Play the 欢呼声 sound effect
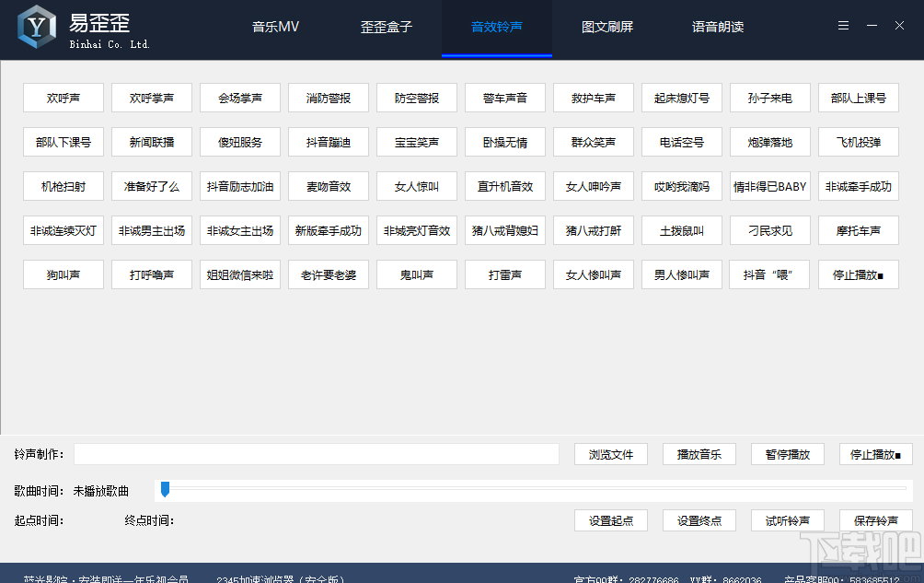The width and height of the screenshot is (924, 583). click(63, 98)
